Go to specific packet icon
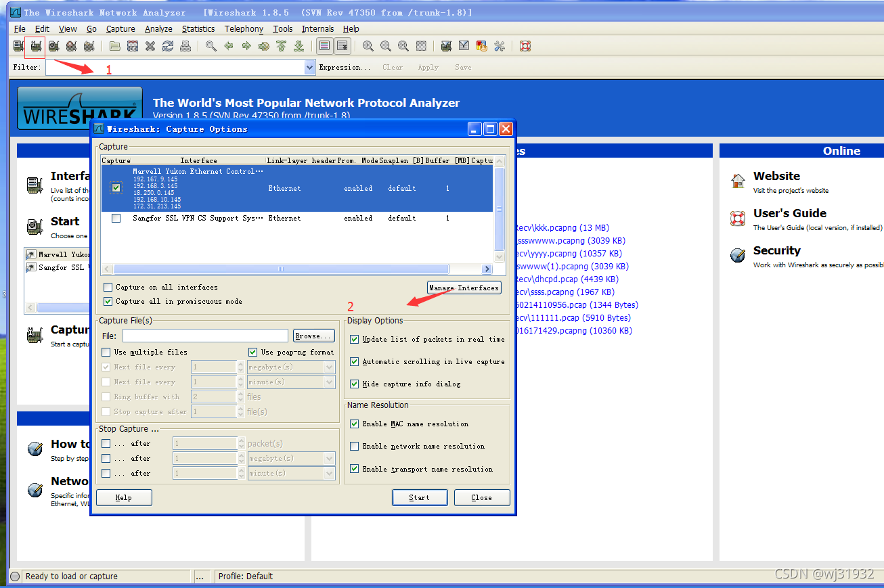The height and width of the screenshot is (588, 884). (264, 46)
